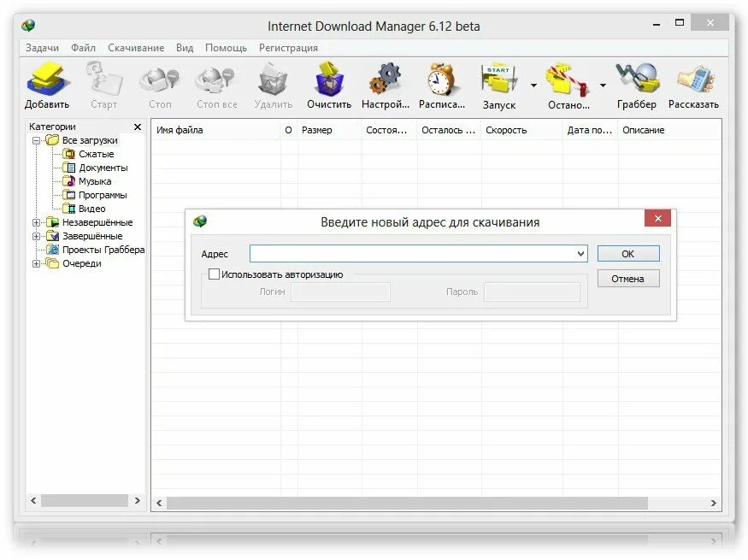The width and height of the screenshot is (748, 560).
Task: Select the Программы category icon
Action: [69, 195]
